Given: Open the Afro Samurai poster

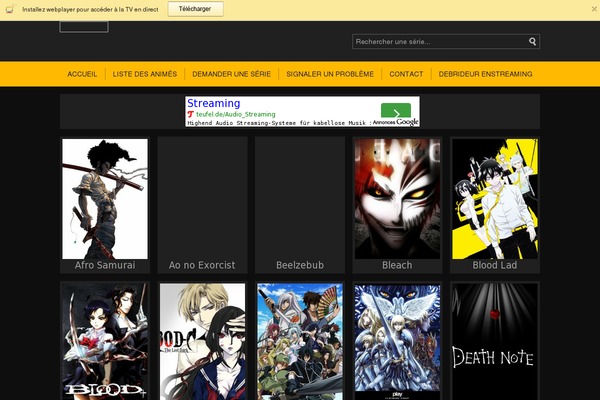Looking at the screenshot, I should pyautogui.click(x=105, y=199).
